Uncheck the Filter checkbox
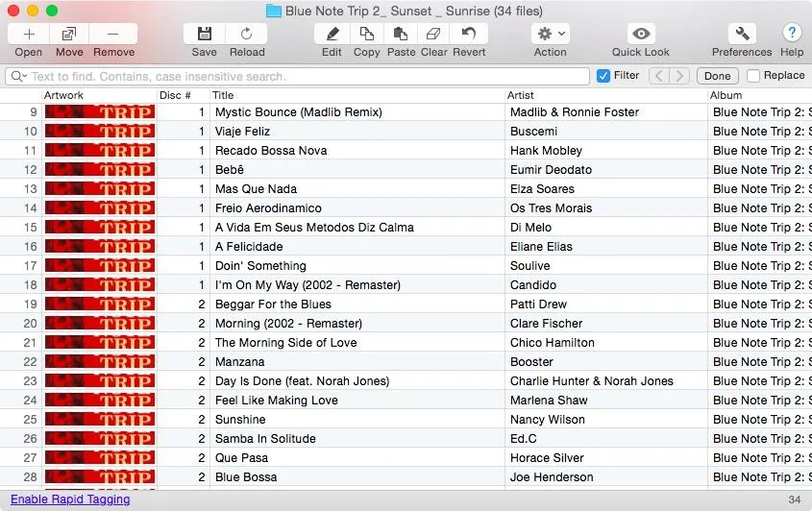The width and height of the screenshot is (812, 511). (x=603, y=76)
